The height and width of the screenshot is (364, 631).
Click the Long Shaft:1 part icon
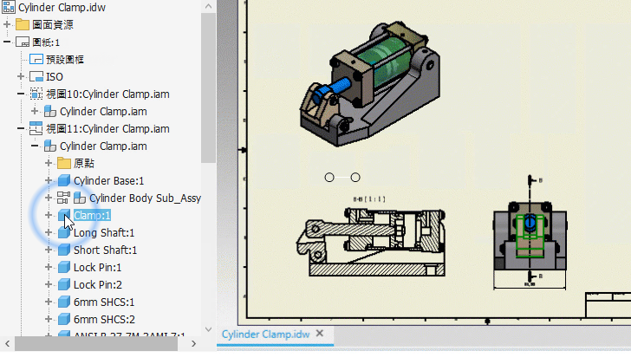click(x=64, y=232)
